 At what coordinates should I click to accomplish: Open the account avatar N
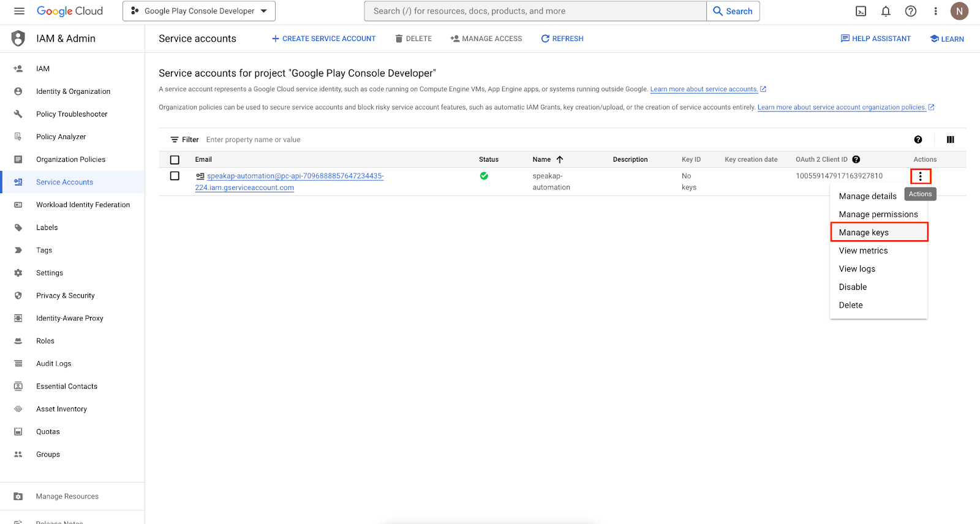[x=959, y=11]
